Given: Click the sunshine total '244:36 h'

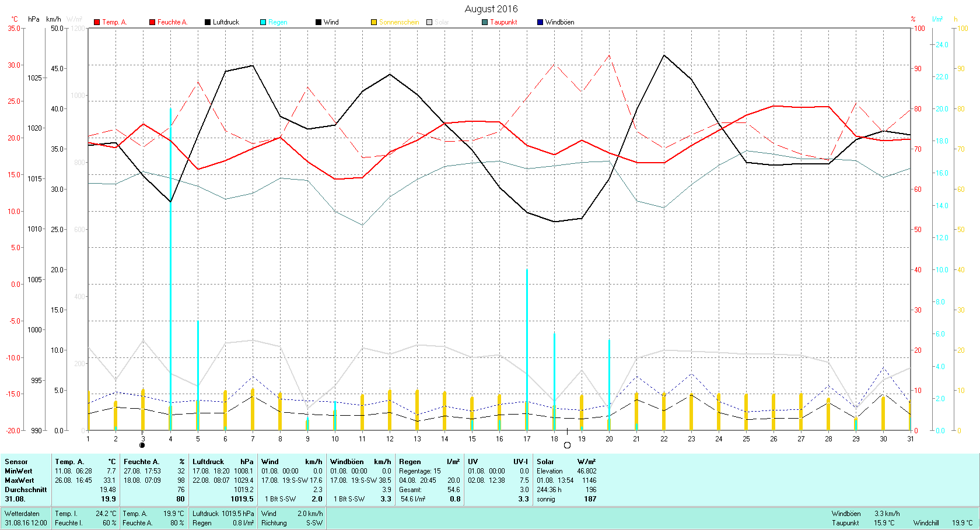Looking at the screenshot, I should click(549, 490).
